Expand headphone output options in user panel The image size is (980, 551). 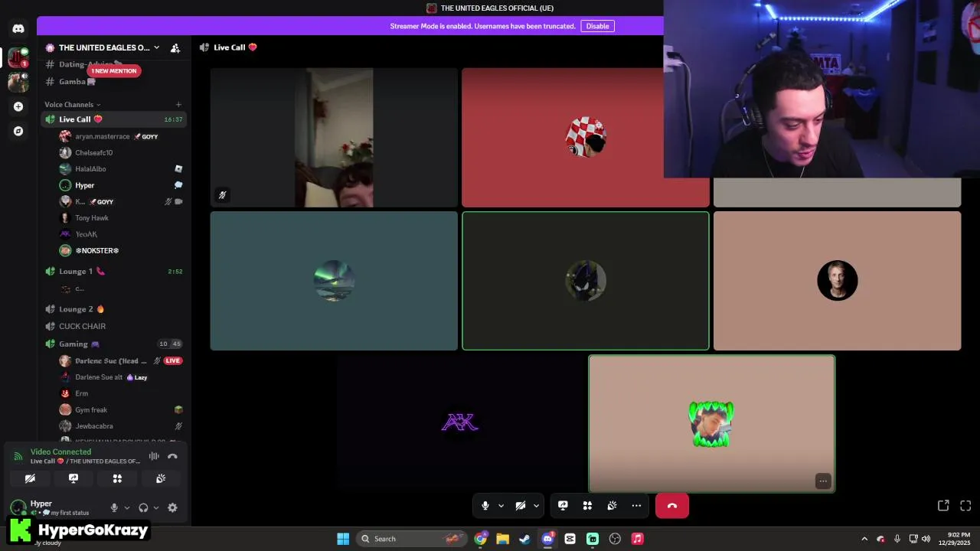click(156, 507)
